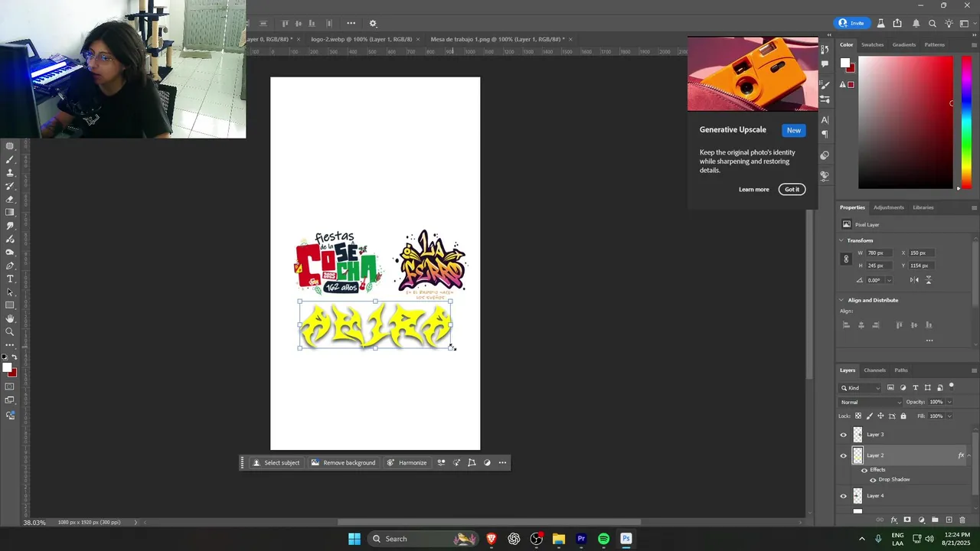Open contextual bar more options dots
The image size is (980, 551).
click(x=502, y=462)
